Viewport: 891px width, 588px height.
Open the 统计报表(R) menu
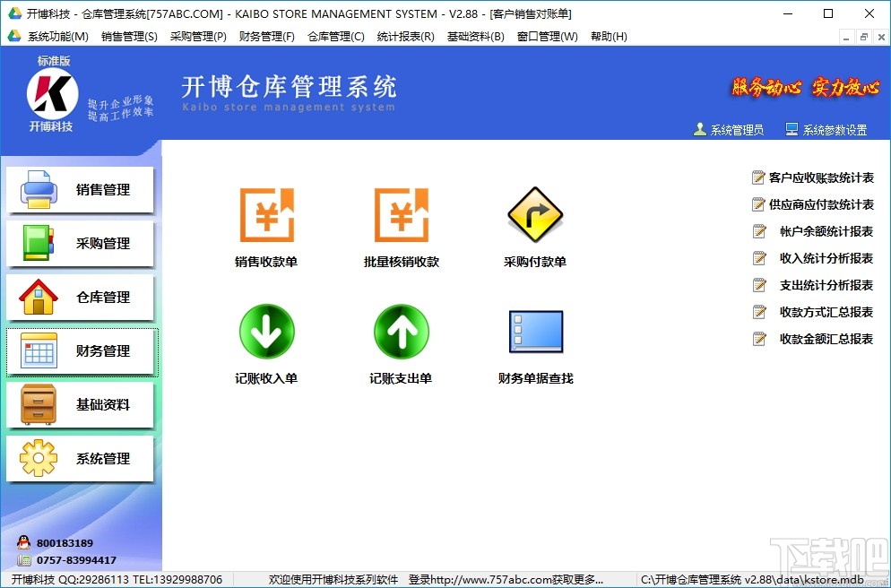point(406,36)
